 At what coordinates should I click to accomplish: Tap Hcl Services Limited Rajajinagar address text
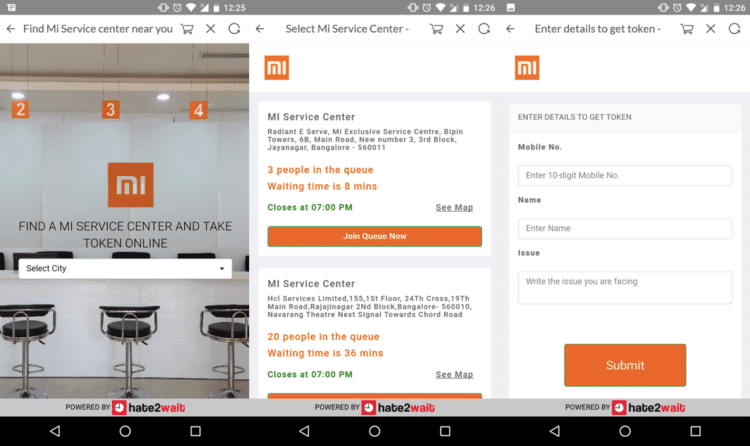coord(369,306)
